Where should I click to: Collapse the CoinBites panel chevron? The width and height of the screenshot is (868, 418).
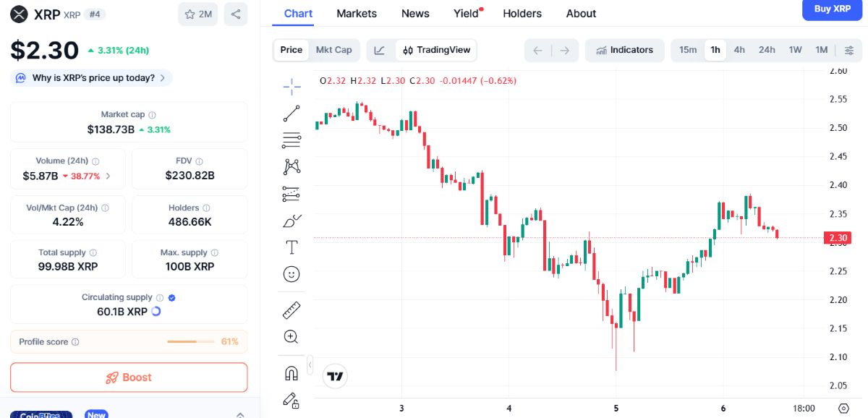[x=239, y=414]
